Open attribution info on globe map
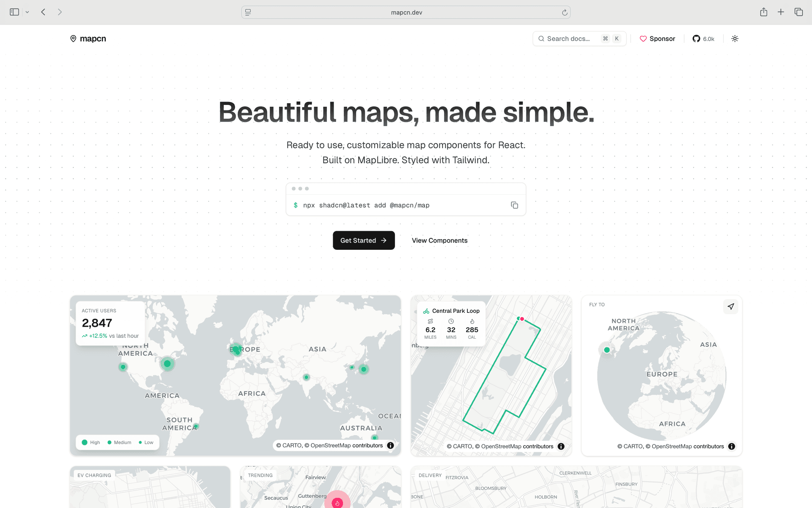812x508 pixels. [x=732, y=446]
